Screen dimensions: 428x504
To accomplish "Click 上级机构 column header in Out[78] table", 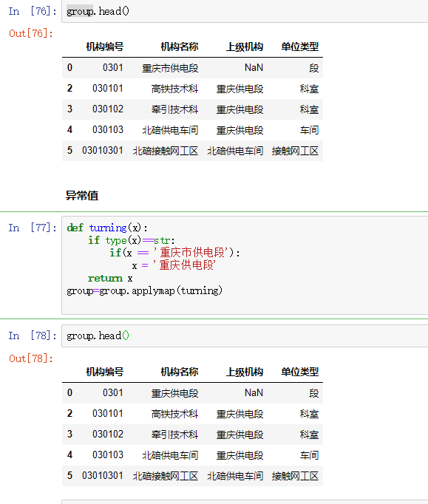I will tap(245, 372).
